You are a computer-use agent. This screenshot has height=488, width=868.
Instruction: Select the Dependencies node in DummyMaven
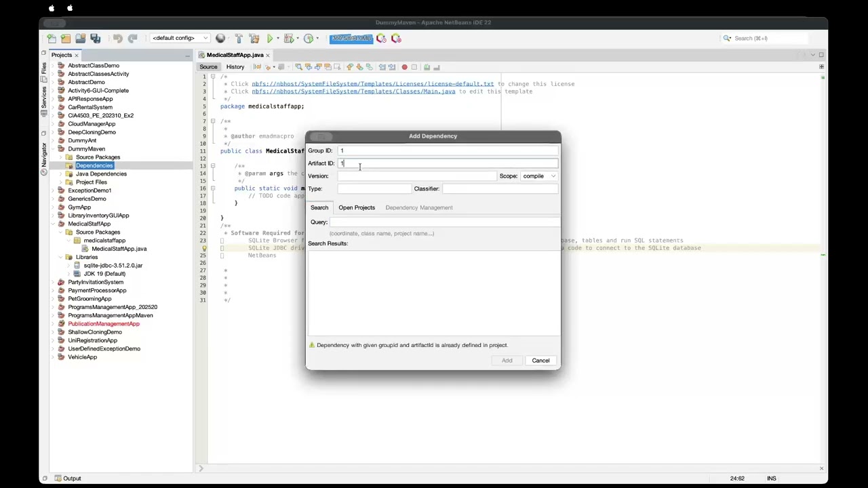pyautogui.click(x=94, y=166)
